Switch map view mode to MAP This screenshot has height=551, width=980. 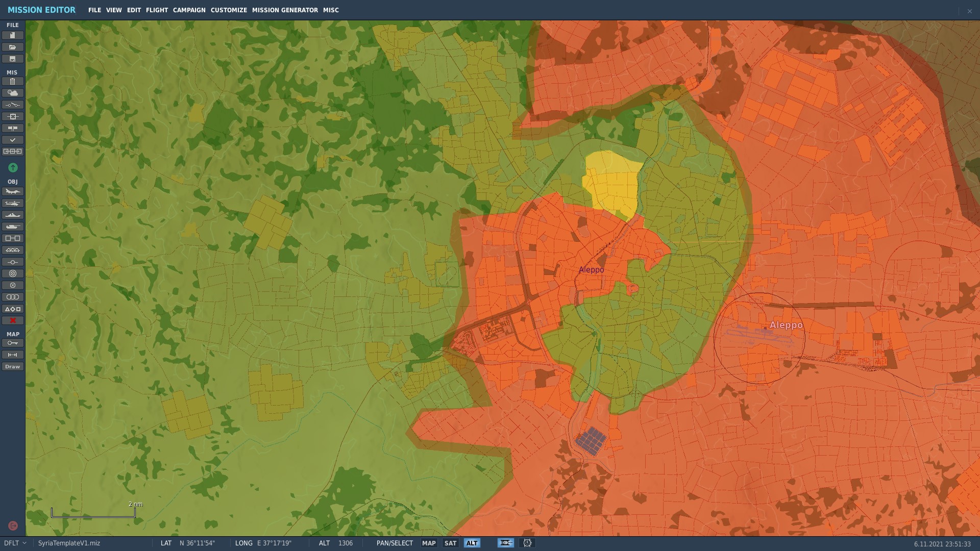click(x=429, y=543)
